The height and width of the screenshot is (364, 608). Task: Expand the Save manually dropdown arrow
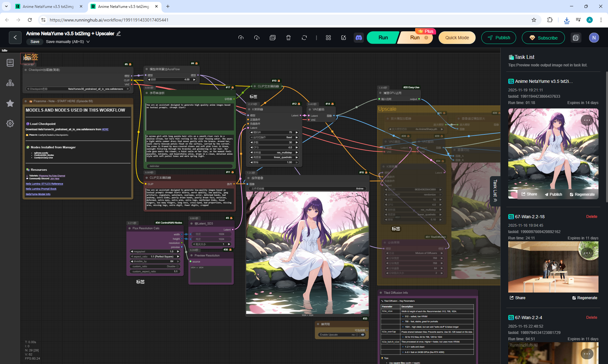point(88,42)
